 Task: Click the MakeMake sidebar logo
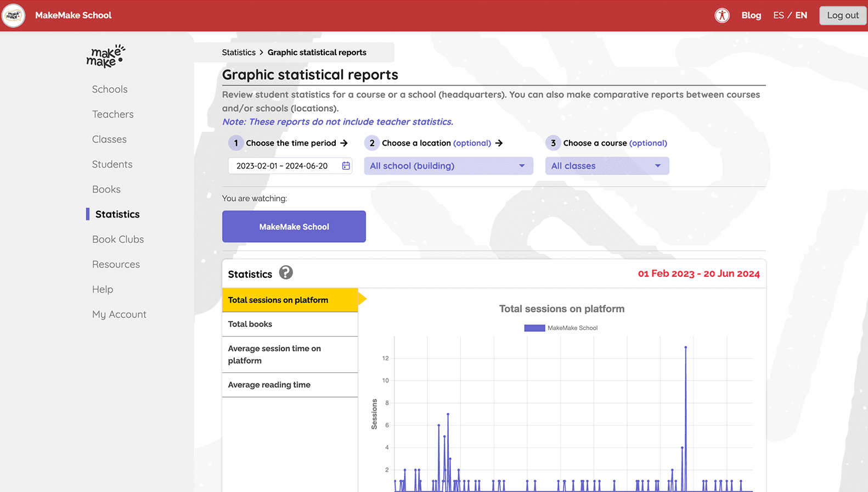point(106,57)
